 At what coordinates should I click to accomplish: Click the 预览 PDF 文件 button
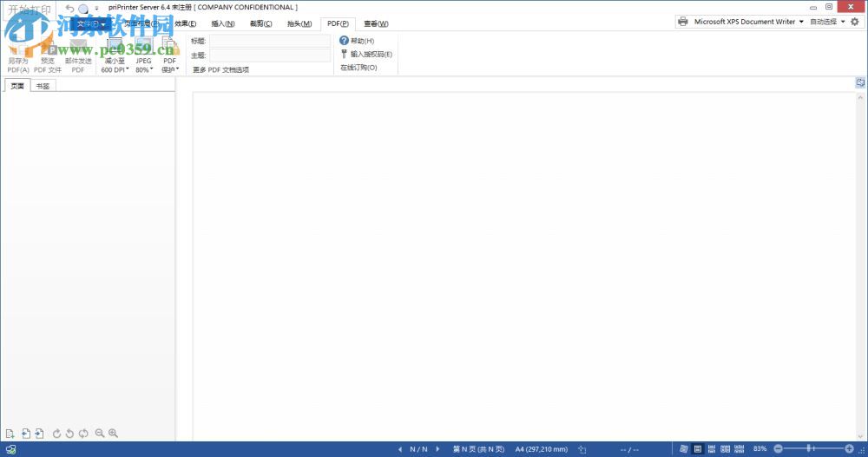point(48,55)
